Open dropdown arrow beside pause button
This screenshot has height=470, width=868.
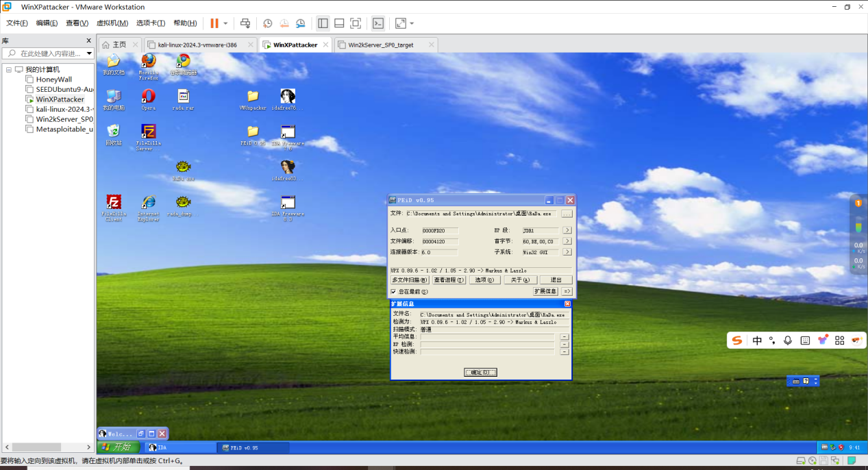(226, 23)
